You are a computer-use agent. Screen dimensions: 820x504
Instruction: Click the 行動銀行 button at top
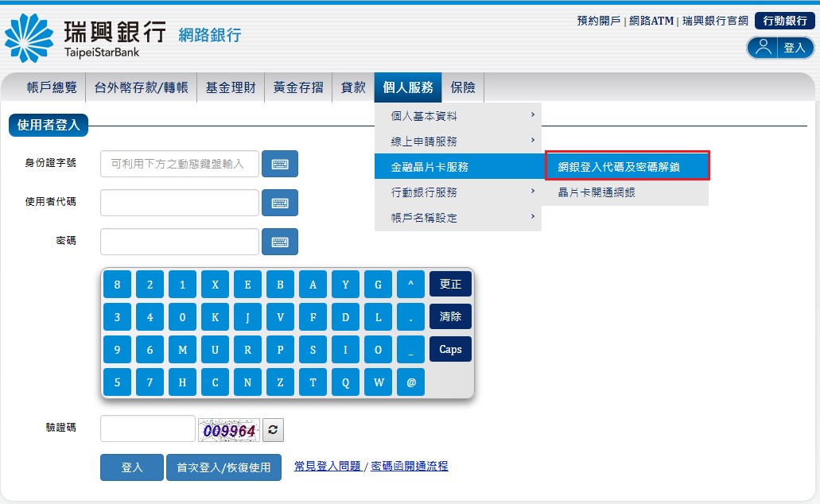tap(784, 21)
